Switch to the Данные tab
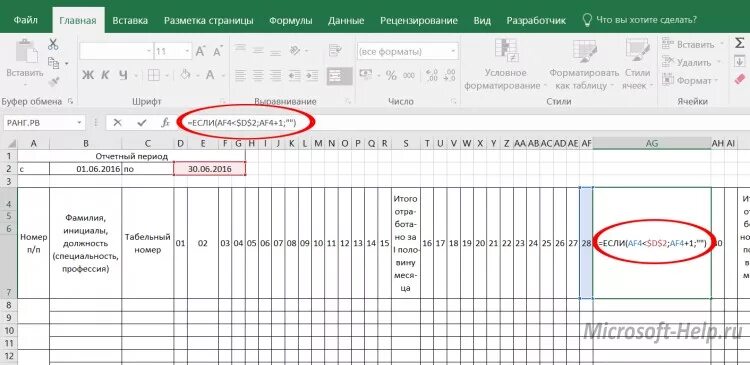Image resolution: width=750 pixels, height=365 pixels. tap(346, 21)
